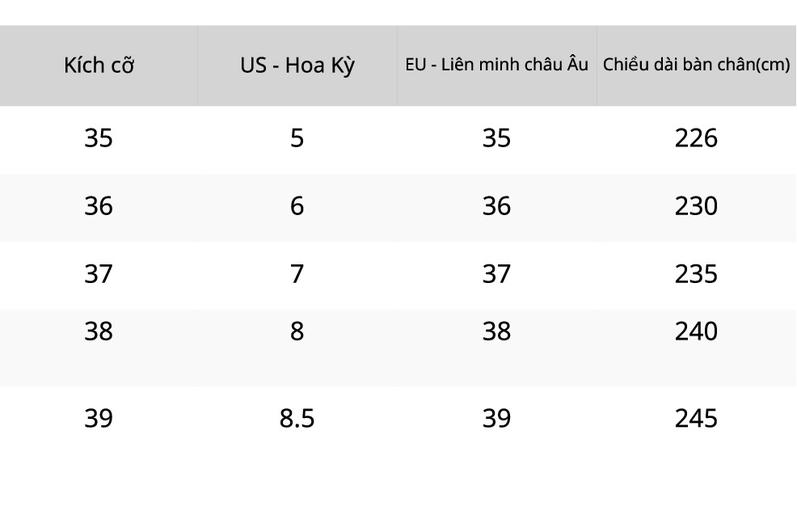Select size 39 in Kích cỡ column

pos(98,419)
